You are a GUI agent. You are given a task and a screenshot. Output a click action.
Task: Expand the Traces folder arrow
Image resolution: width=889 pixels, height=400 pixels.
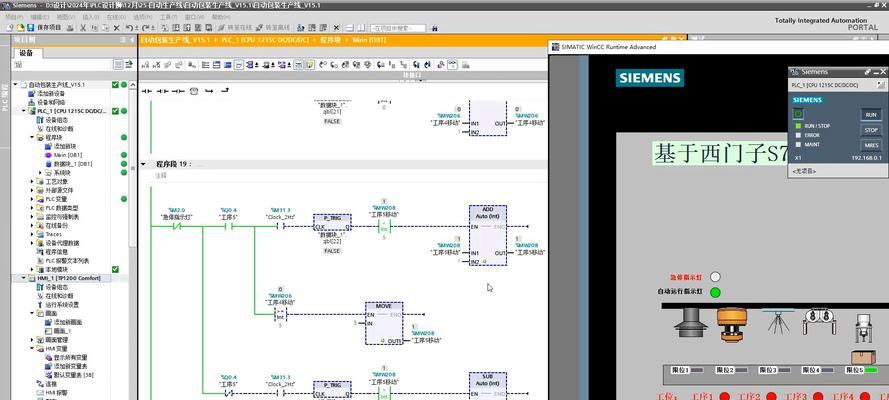pyautogui.click(x=32, y=234)
